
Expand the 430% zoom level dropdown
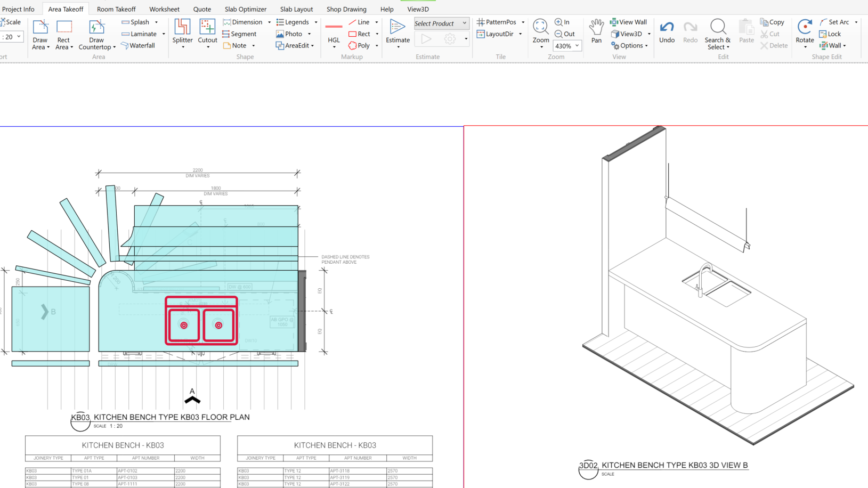(x=577, y=46)
